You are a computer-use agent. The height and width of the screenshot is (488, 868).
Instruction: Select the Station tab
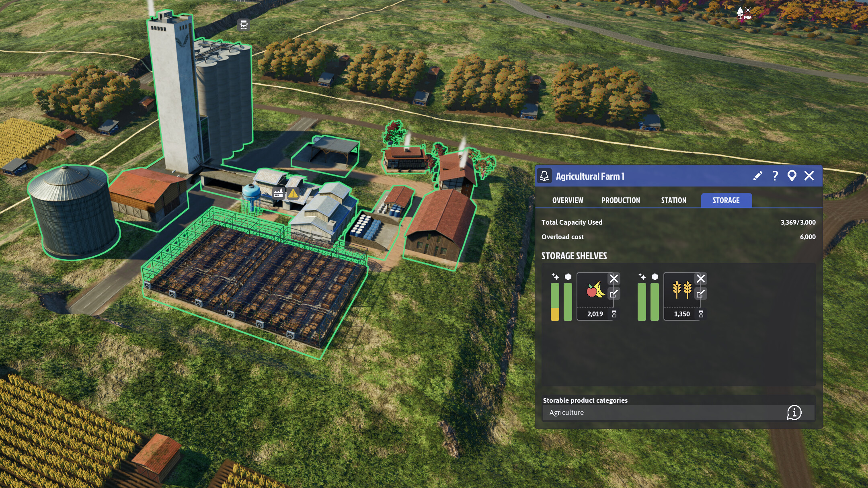[x=673, y=200]
